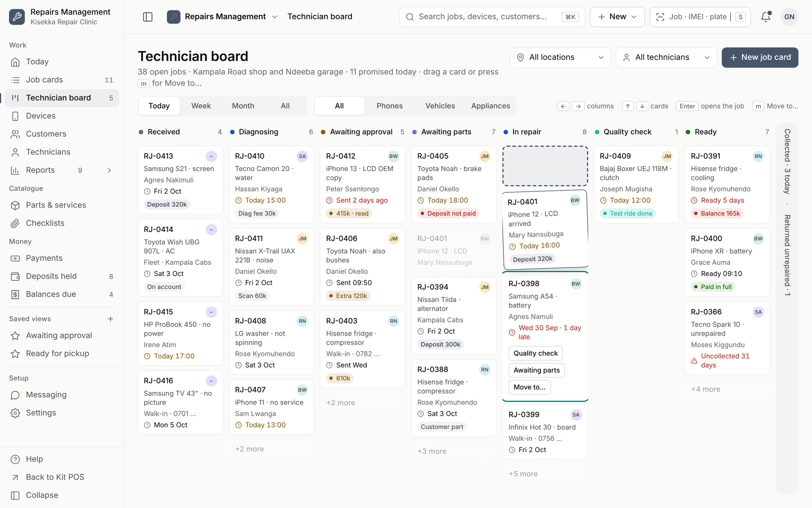Move RJ-0398 to Awaiting parts

coord(536,370)
